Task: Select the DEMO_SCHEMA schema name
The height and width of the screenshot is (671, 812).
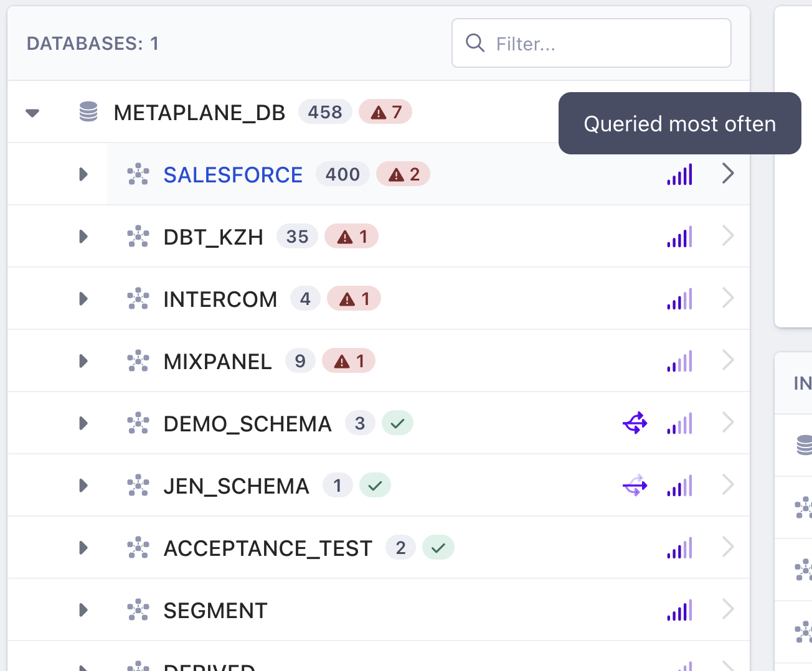Action: click(248, 424)
